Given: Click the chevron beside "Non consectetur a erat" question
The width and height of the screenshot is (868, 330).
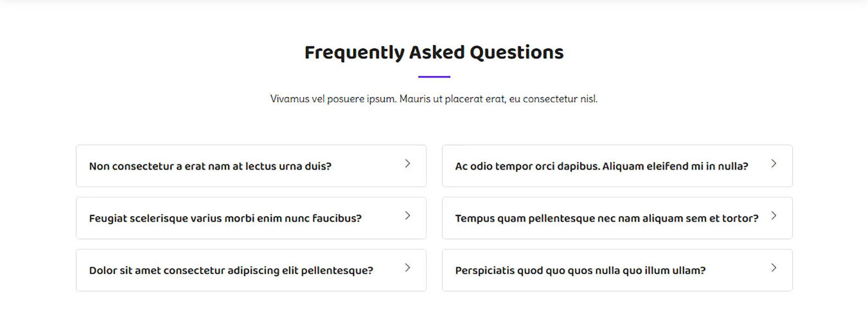Looking at the screenshot, I should [408, 163].
